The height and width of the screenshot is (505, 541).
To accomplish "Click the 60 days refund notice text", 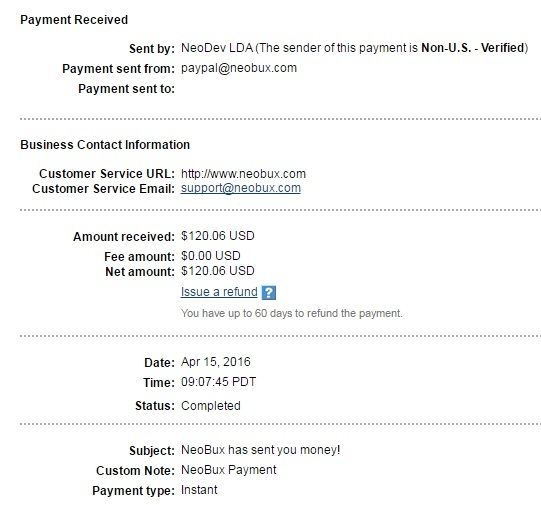I will pyautogui.click(x=292, y=313).
